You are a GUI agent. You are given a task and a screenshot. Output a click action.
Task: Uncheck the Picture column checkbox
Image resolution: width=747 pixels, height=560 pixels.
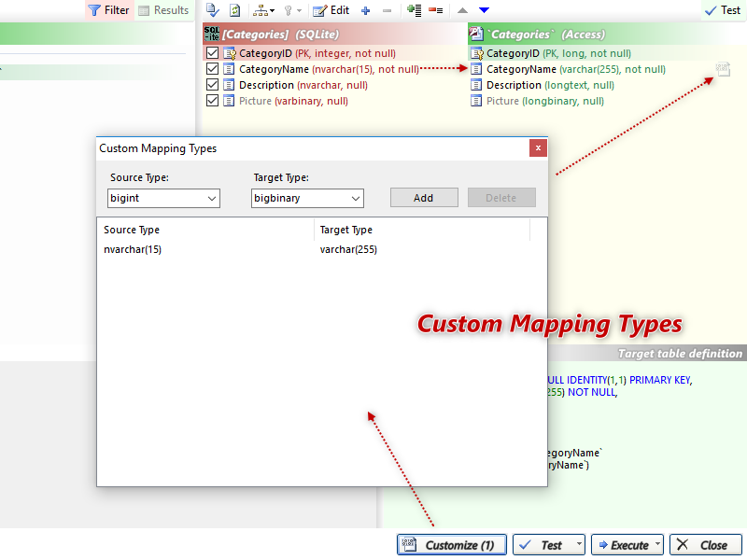pyautogui.click(x=213, y=101)
